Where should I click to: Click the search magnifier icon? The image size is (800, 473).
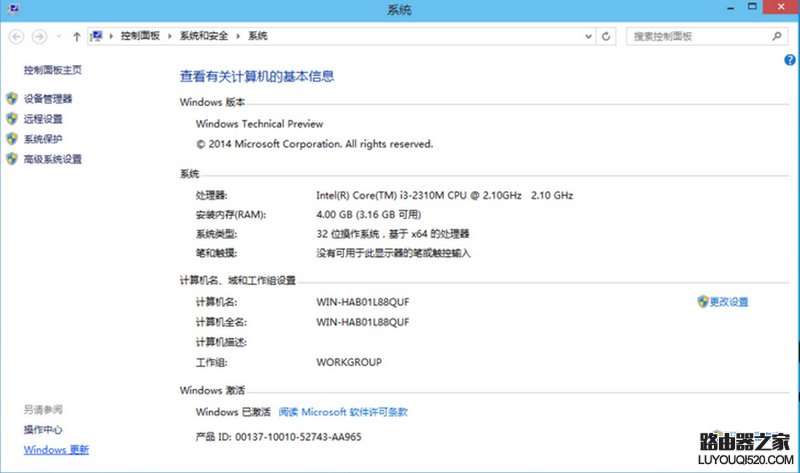(777, 36)
